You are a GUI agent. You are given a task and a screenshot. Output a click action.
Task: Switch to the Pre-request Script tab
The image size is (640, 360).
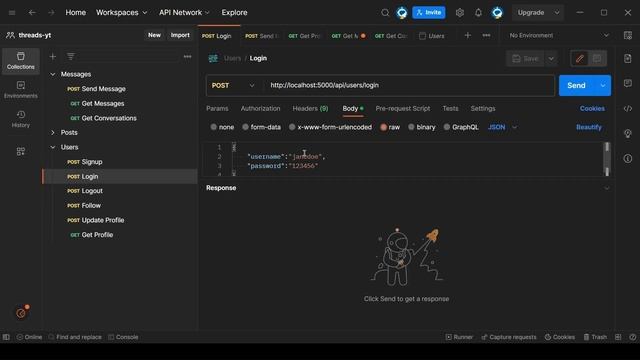(x=403, y=109)
